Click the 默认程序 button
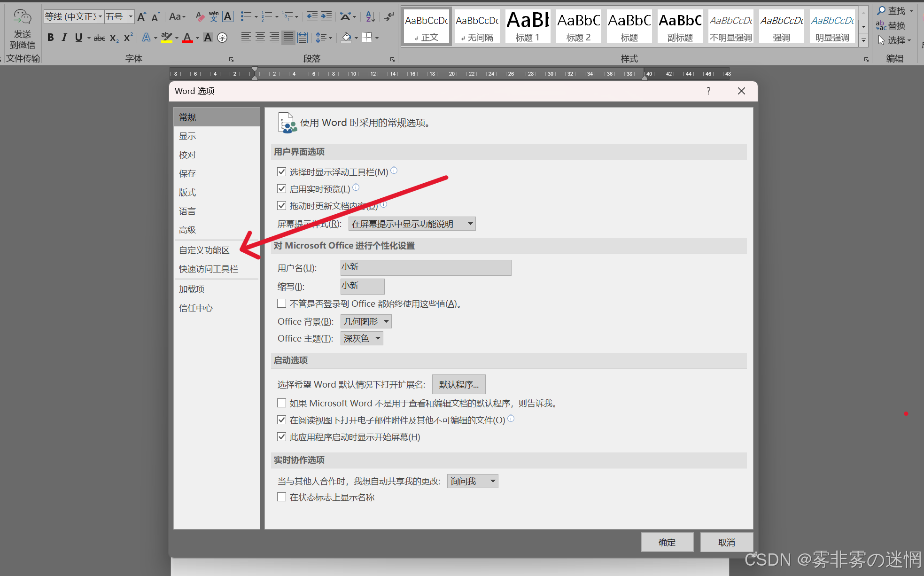 pos(458,384)
